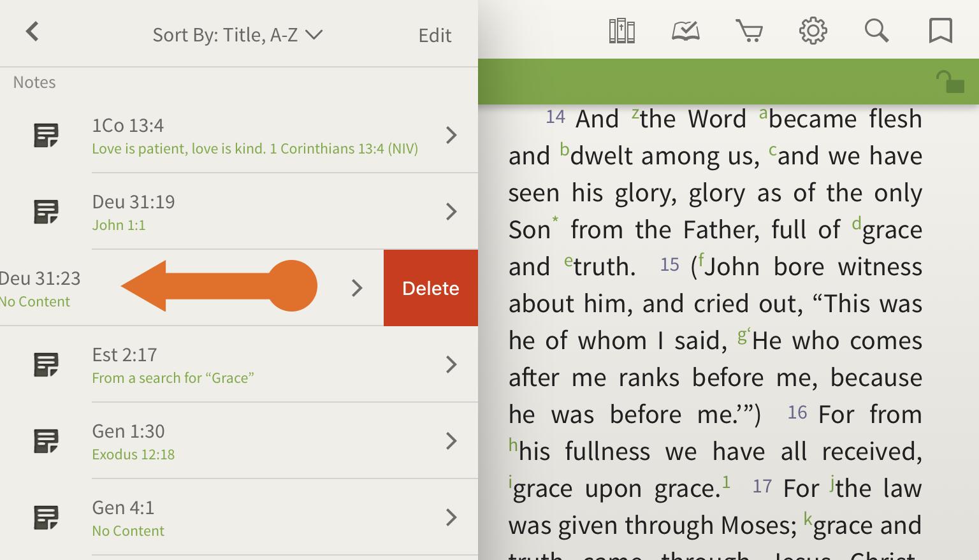
Task: Open note icon for Gen 4:1
Action: tap(46, 517)
